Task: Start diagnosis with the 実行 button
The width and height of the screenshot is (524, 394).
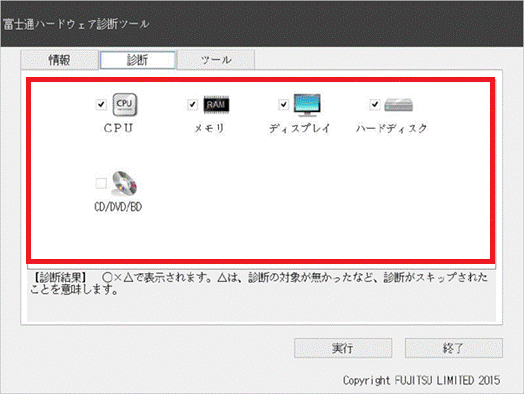Action: tap(343, 348)
